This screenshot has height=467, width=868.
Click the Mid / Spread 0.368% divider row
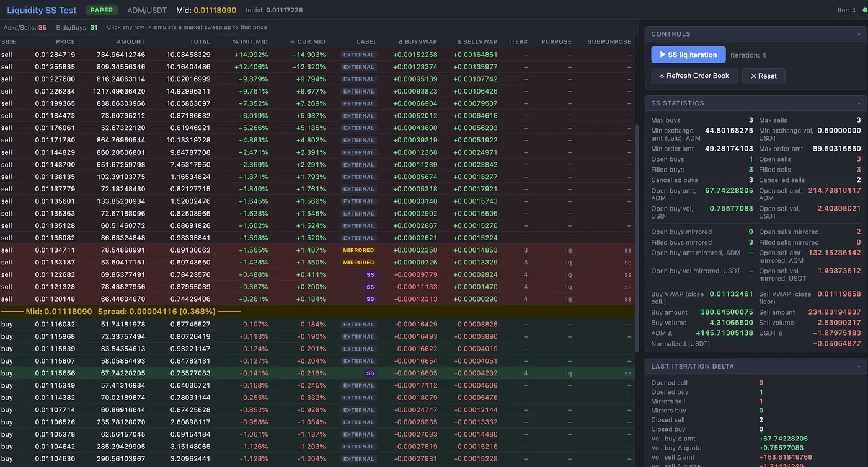pyautogui.click(x=317, y=312)
